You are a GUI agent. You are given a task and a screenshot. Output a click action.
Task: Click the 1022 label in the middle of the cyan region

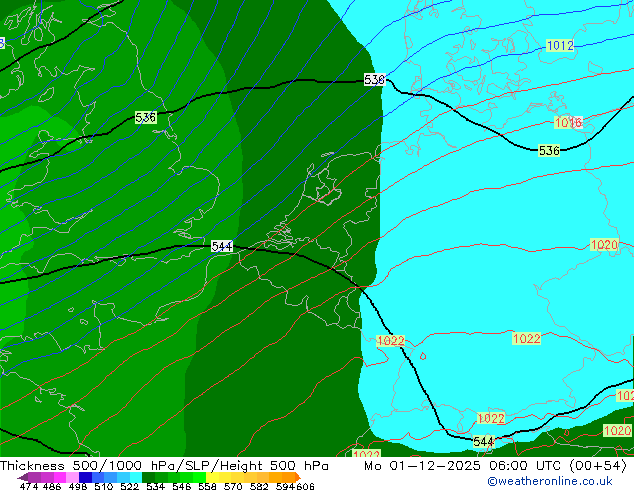[526, 338]
